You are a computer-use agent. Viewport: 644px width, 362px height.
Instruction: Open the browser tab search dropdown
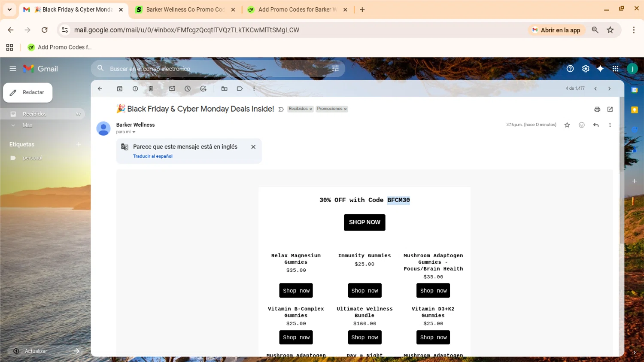[9, 9]
